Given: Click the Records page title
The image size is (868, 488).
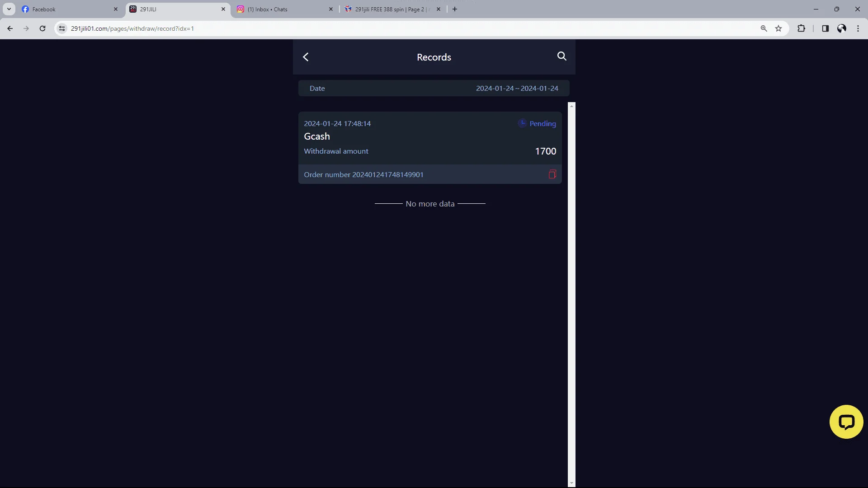Looking at the screenshot, I should (x=434, y=57).
